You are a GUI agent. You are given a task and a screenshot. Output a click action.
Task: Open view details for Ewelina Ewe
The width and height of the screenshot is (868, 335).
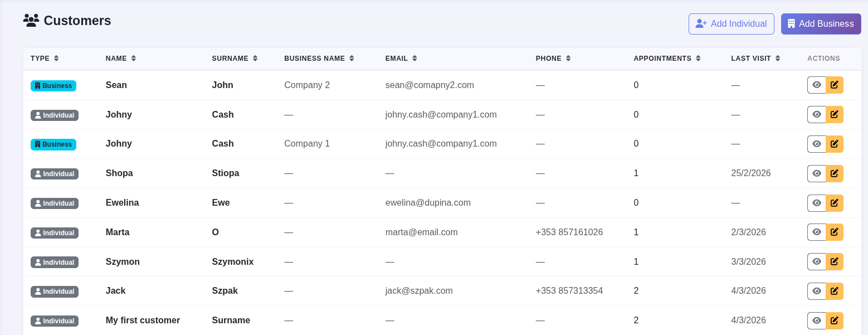817,203
